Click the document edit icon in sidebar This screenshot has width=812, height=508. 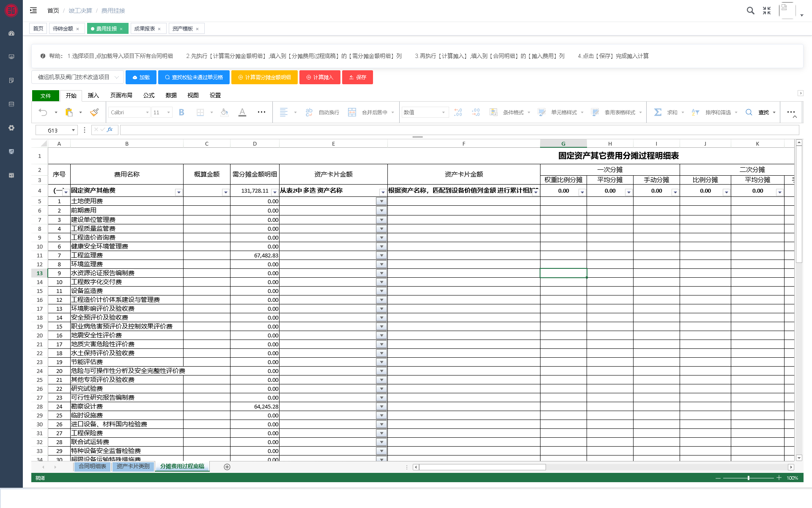[x=11, y=80]
